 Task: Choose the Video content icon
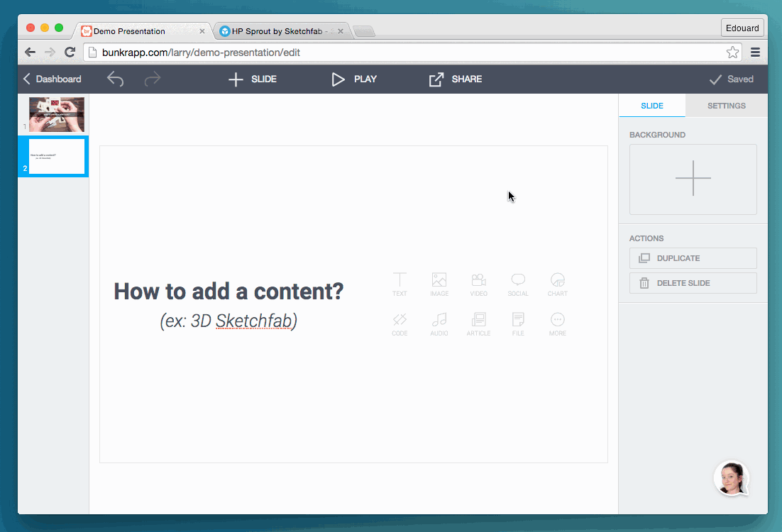[x=478, y=283]
